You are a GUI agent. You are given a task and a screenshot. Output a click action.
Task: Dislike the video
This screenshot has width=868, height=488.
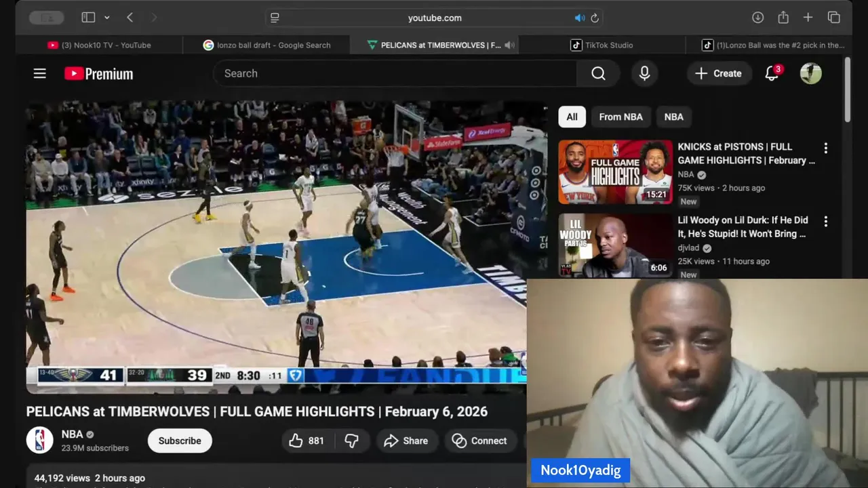pos(351,441)
